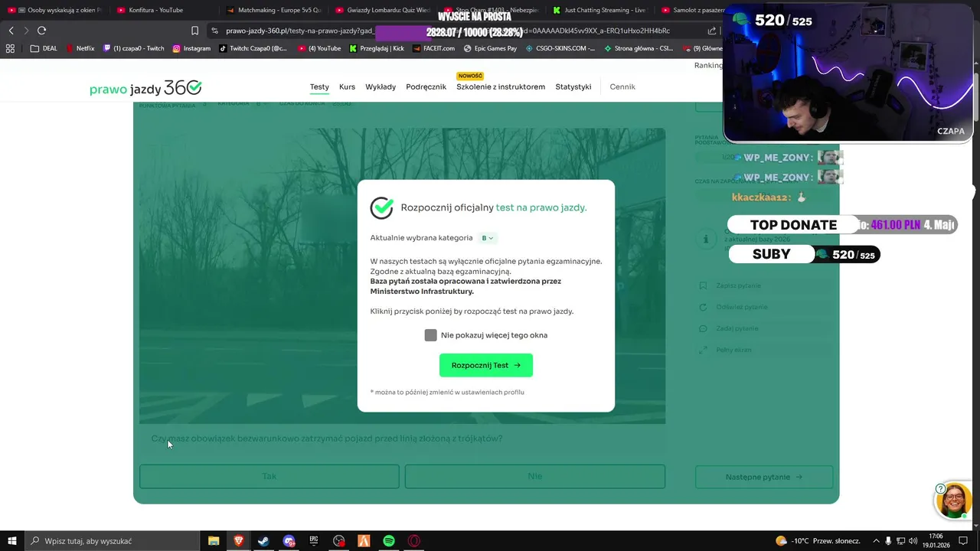Click 'Zapisz pytanie' bookmark icon
The height and width of the screenshot is (551, 980).
click(703, 285)
